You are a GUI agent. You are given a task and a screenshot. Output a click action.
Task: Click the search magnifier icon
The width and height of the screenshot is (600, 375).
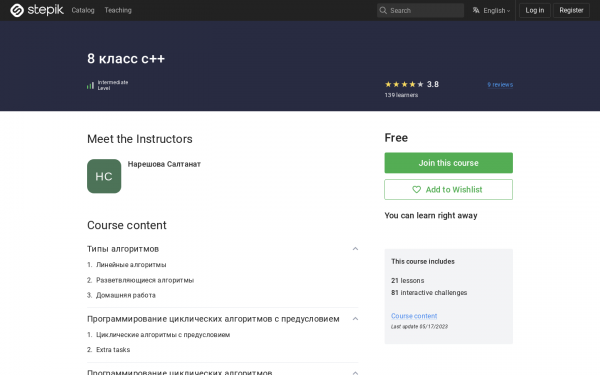[383, 10]
